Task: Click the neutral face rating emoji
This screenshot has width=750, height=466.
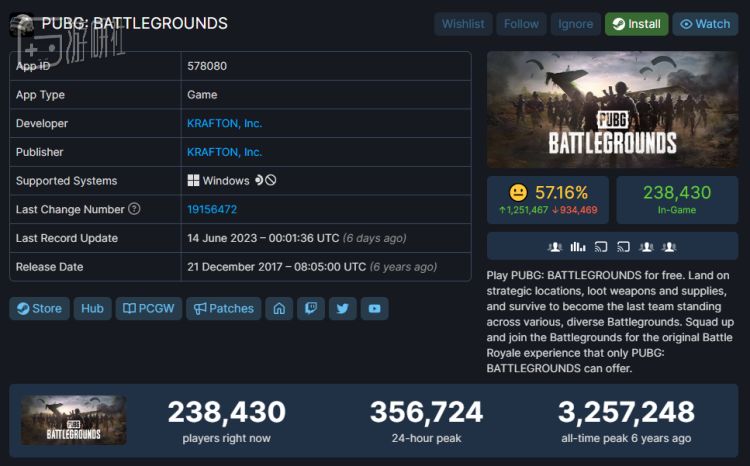Action: click(x=518, y=193)
